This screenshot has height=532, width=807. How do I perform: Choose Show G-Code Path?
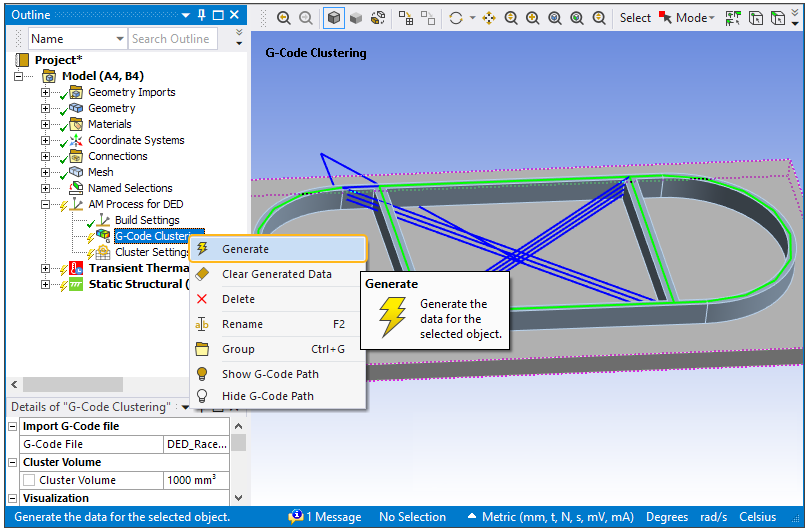278,374
